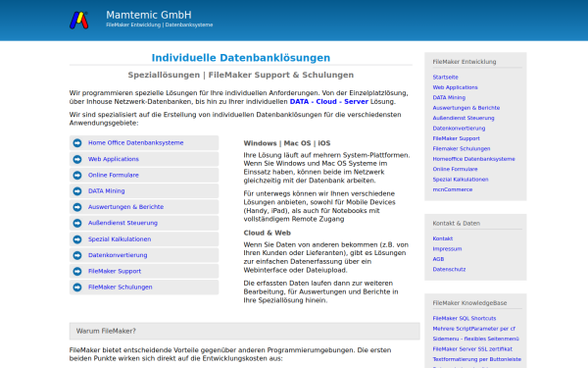Screen dimensions: 588x368
Task: Open Spezial Kalkulationen in the main list
Action: tap(120, 239)
